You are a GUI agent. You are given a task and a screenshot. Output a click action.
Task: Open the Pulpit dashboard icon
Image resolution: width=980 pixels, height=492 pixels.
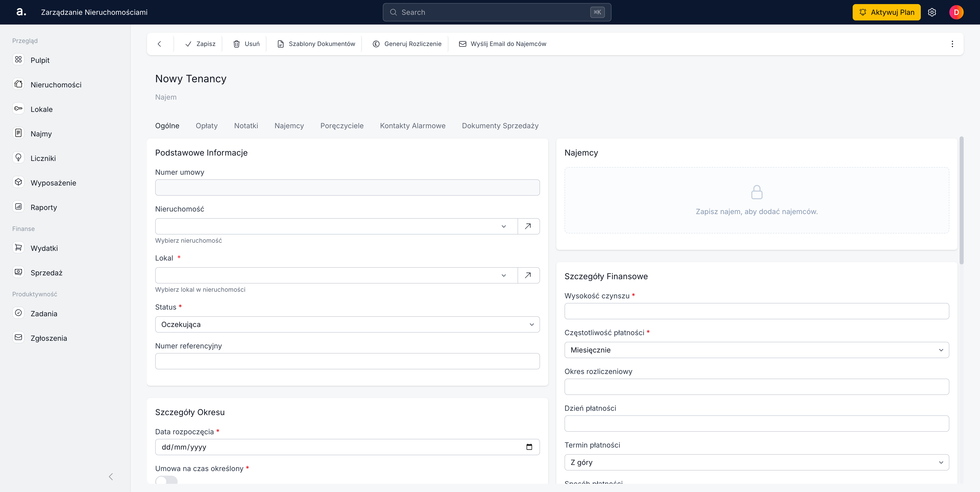[18, 60]
